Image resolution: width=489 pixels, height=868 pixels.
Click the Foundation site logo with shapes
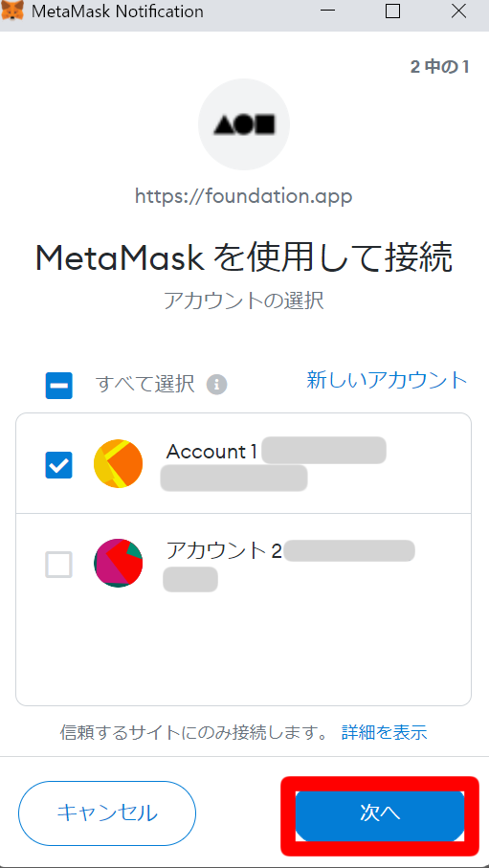244,124
